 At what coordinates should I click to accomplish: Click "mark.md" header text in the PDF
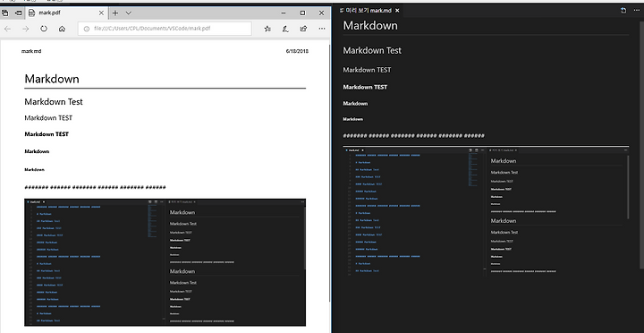click(31, 51)
